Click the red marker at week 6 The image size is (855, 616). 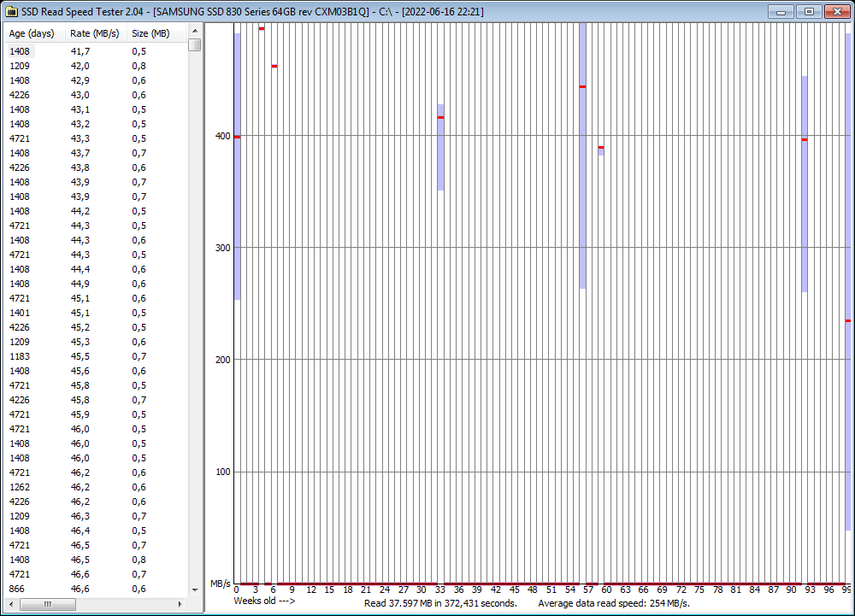(x=274, y=67)
